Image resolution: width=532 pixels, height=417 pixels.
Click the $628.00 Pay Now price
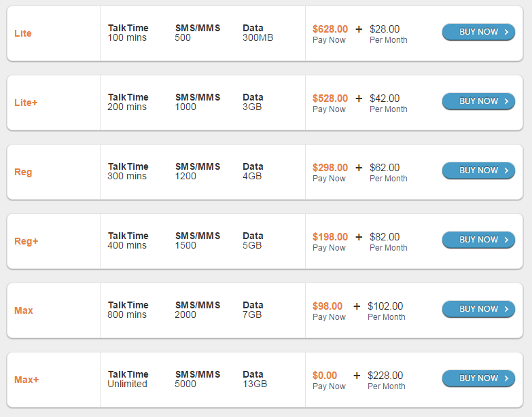click(330, 29)
